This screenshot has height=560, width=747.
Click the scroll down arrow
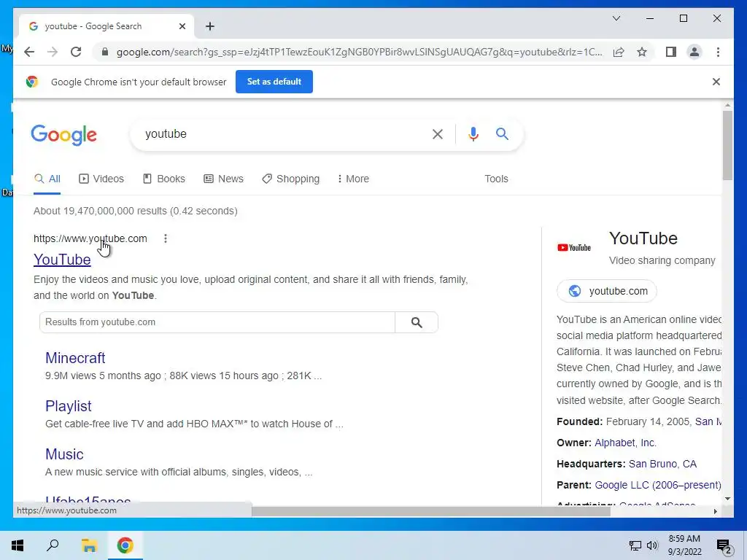[x=727, y=499]
